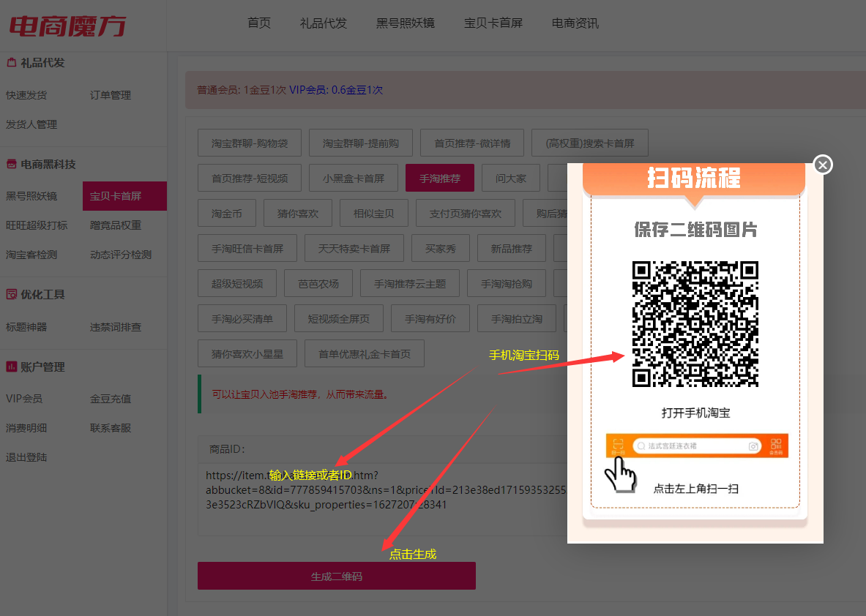Select the 小黑盒卡首屏 option
866x616 pixels.
click(354, 179)
